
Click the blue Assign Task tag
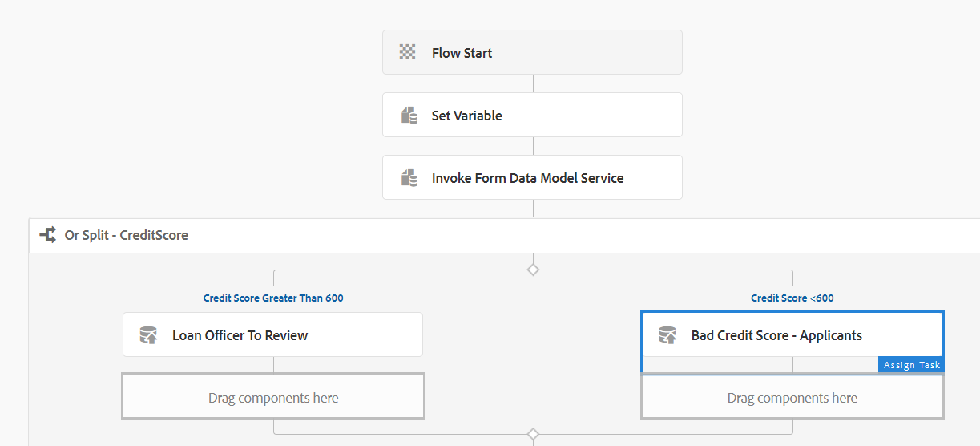911,365
